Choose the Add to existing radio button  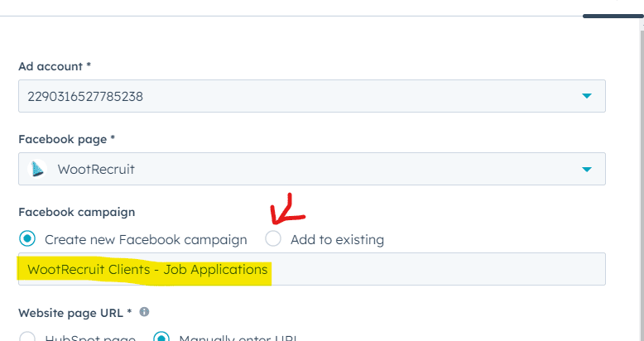pyautogui.click(x=273, y=239)
